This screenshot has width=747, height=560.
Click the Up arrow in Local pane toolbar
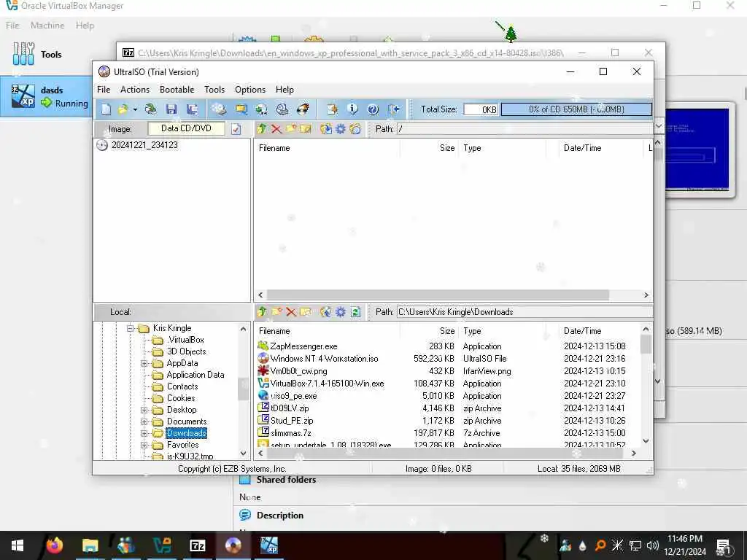(x=262, y=312)
